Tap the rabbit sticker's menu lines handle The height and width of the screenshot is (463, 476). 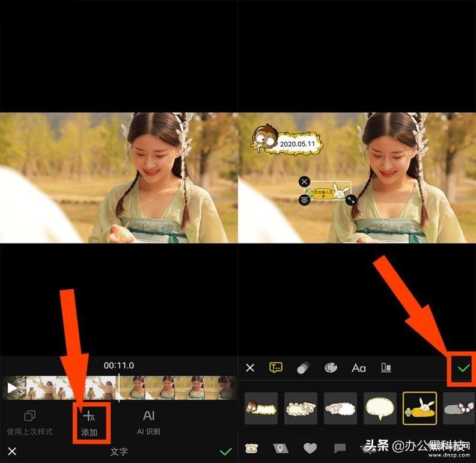point(304,200)
